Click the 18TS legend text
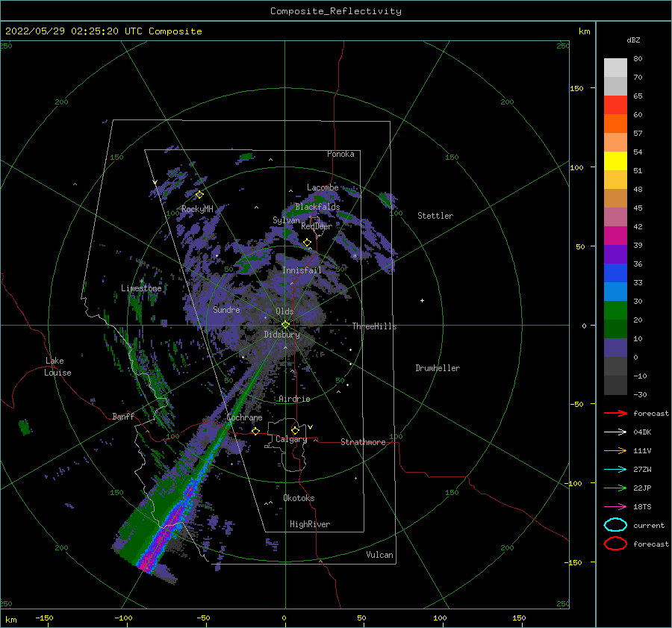672x628 pixels. [642, 507]
